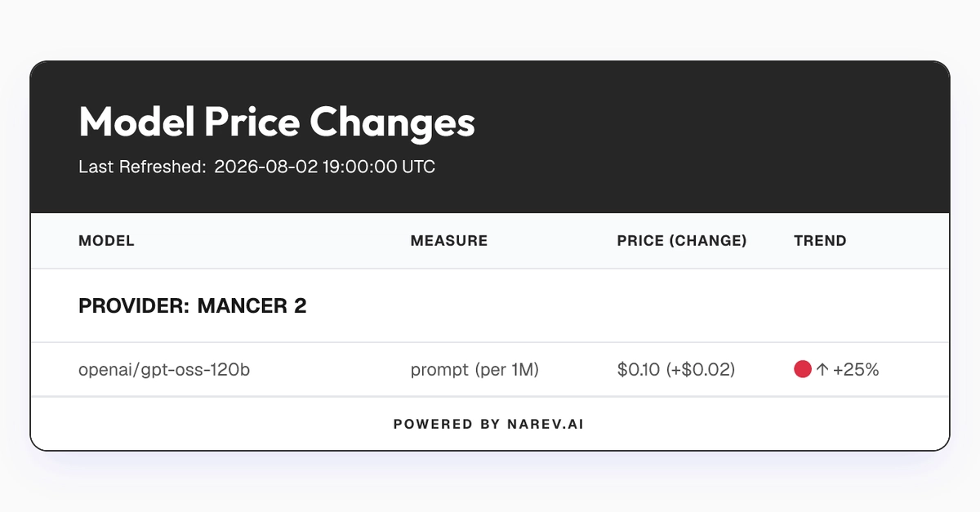Image resolution: width=980 pixels, height=512 pixels.
Task: Click the MODEL column header
Action: click(x=106, y=241)
